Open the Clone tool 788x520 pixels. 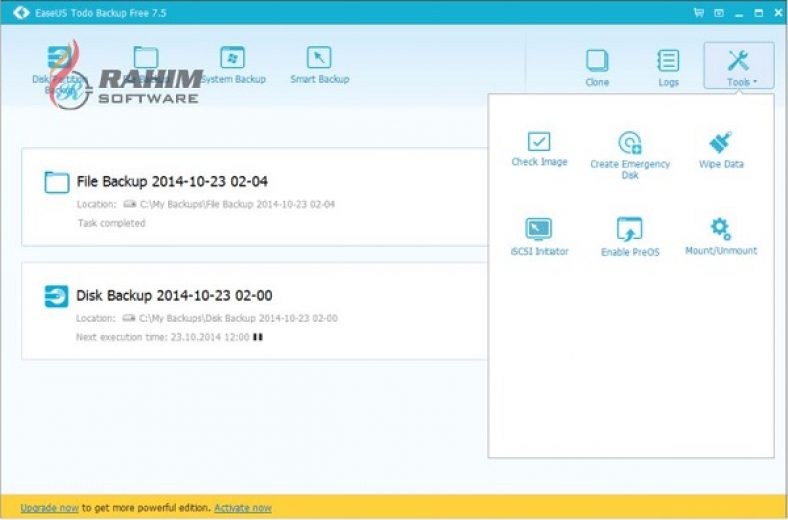click(597, 68)
